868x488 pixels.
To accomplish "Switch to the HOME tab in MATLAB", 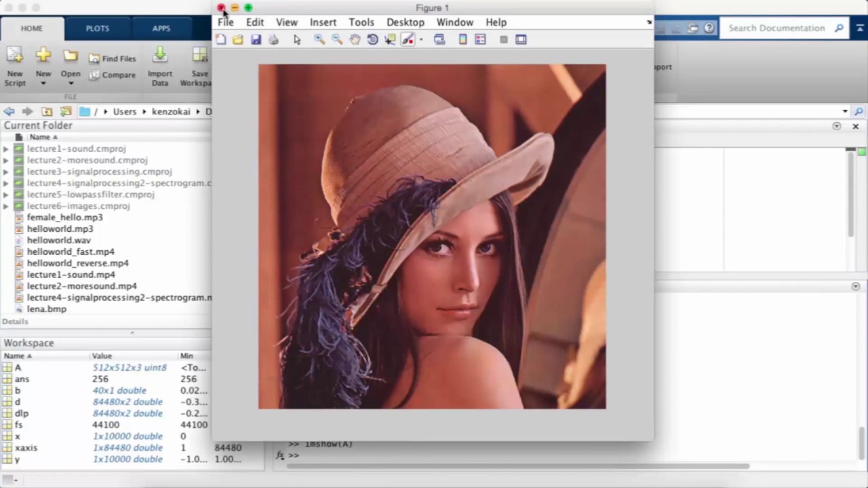I will [32, 28].
